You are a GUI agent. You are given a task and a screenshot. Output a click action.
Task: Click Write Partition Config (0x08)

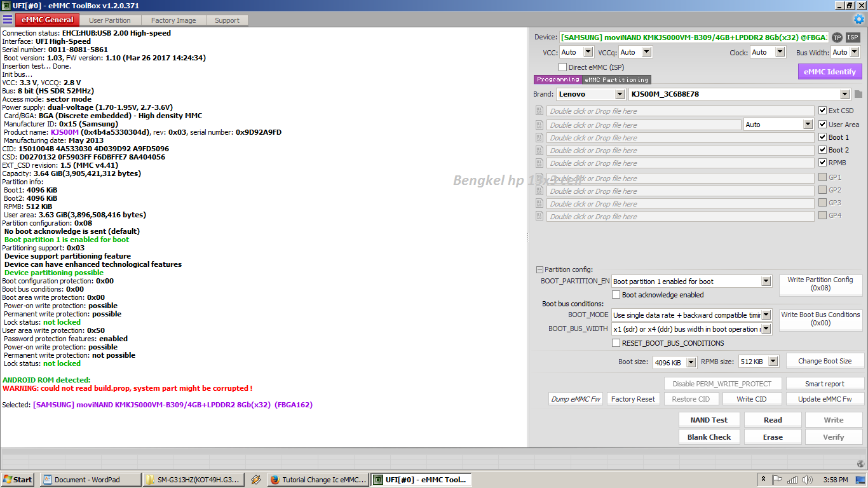[x=820, y=284]
